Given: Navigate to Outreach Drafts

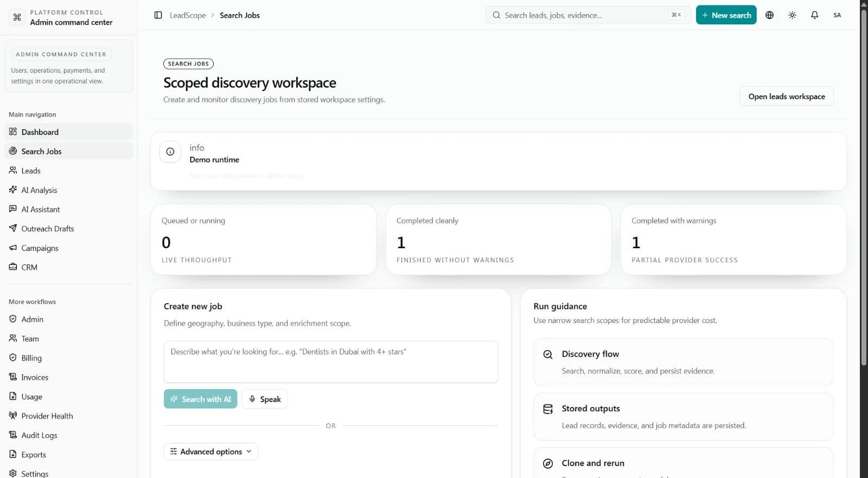Looking at the screenshot, I should click(x=68, y=228).
